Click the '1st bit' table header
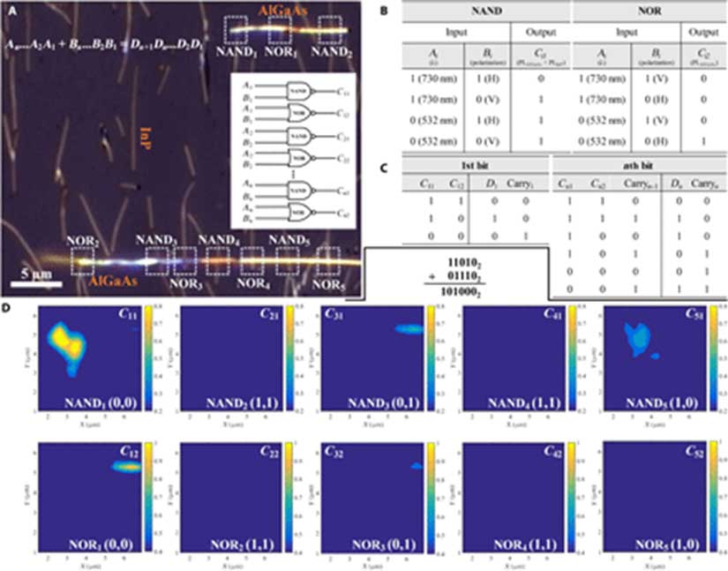Viewport: 728px width, 571px height. (x=475, y=165)
